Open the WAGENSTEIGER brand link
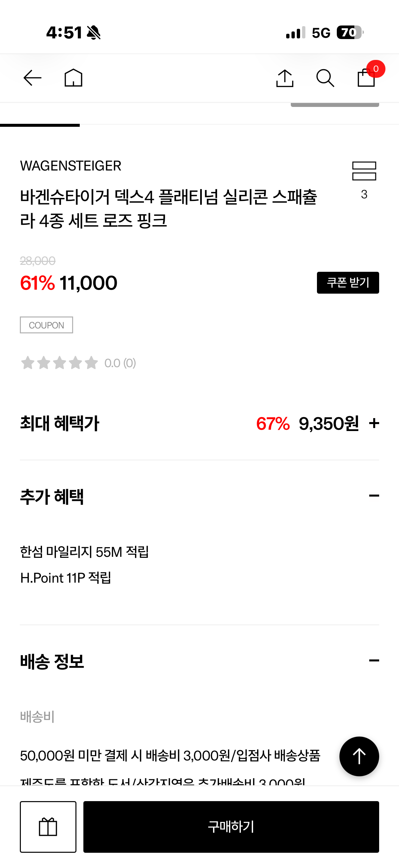This screenshot has height=868, width=399. pyautogui.click(x=71, y=166)
